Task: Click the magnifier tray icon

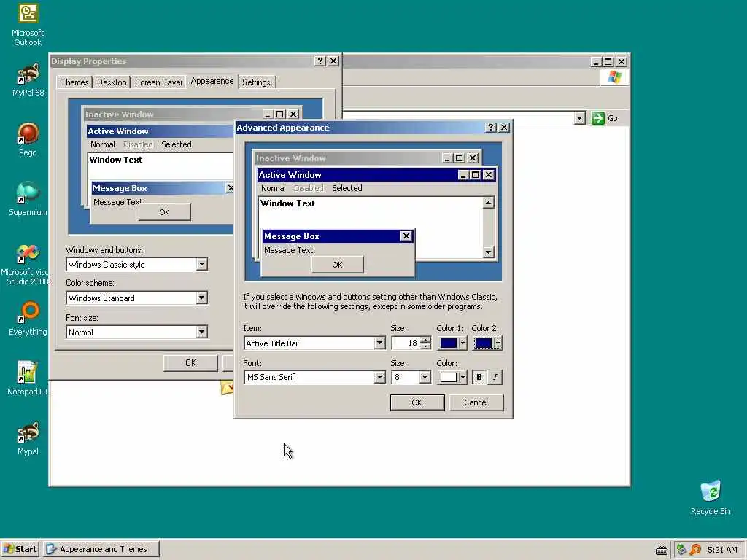Action: pyautogui.click(x=695, y=550)
